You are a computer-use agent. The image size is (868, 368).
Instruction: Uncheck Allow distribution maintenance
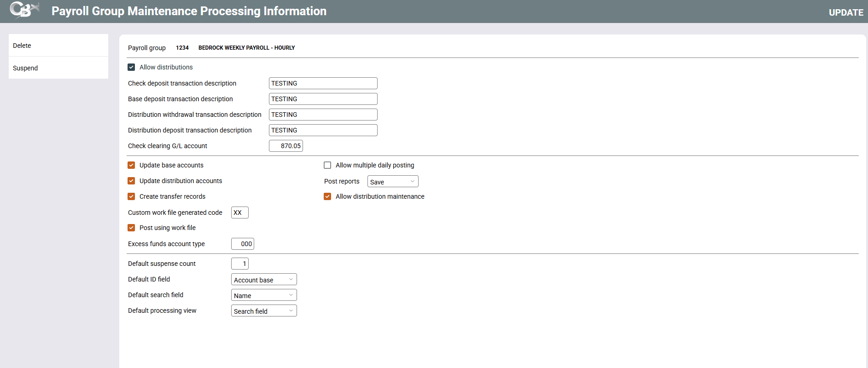[x=327, y=196]
